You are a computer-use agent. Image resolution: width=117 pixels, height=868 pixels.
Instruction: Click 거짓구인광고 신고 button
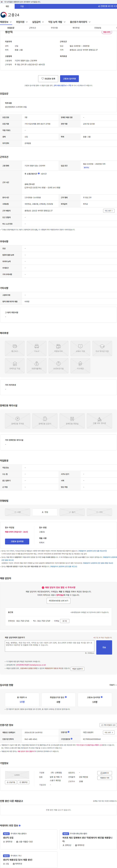pos(108,725)
